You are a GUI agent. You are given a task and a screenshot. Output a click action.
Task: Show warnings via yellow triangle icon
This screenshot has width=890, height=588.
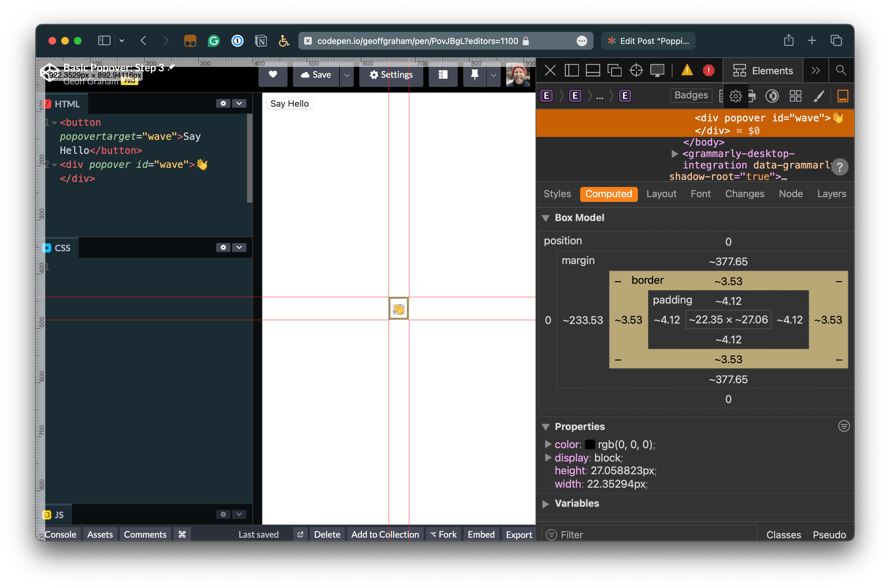687,70
